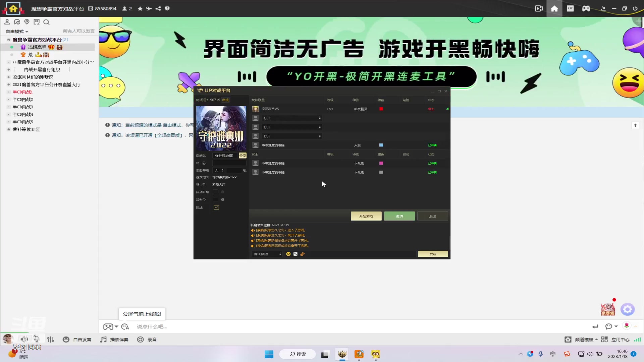Click the upload arrow icon at right edge
This screenshot has height=362, width=644.
pos(635,125)
